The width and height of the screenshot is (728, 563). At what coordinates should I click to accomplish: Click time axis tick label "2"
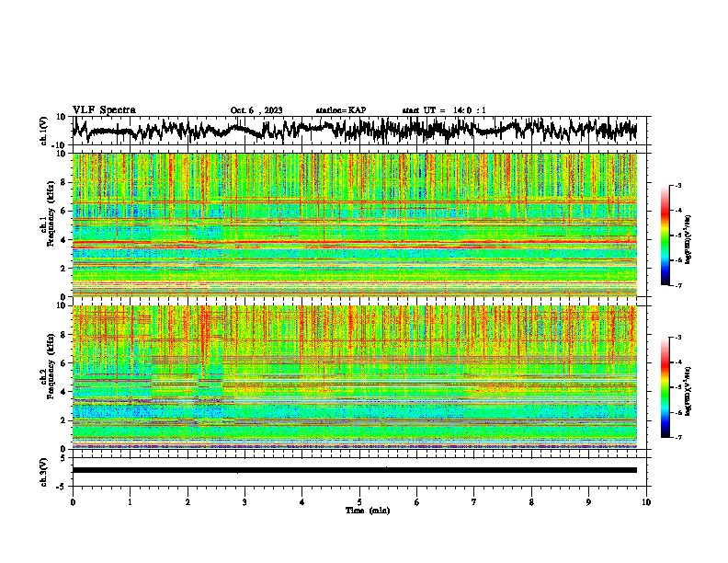pyautogui.click(x=188, y=502)
